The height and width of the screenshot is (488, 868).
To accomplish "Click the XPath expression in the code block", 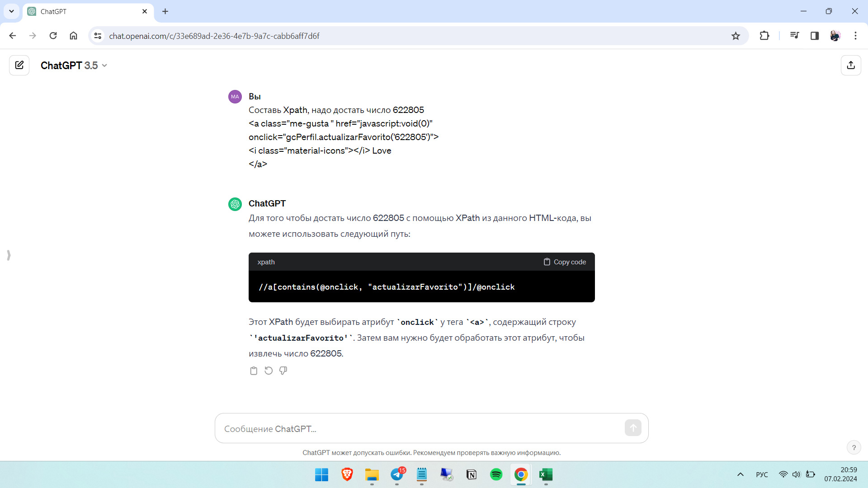I will [x=387, y=287].
